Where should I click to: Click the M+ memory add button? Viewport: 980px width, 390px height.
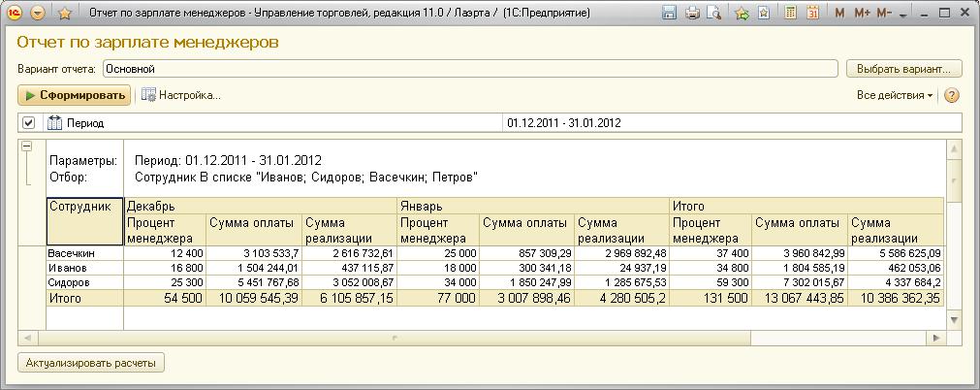(x=862, y=13)
